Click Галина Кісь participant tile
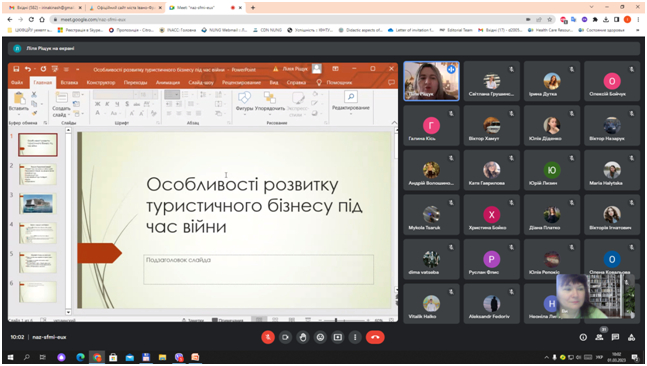This screenshot has height=366, width=647. [431, 125]
